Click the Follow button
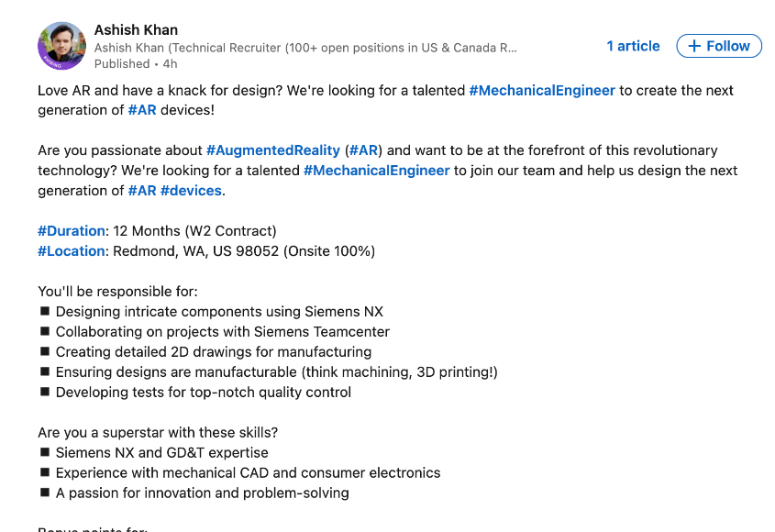The image size is (775, 532). click(719, 46)
